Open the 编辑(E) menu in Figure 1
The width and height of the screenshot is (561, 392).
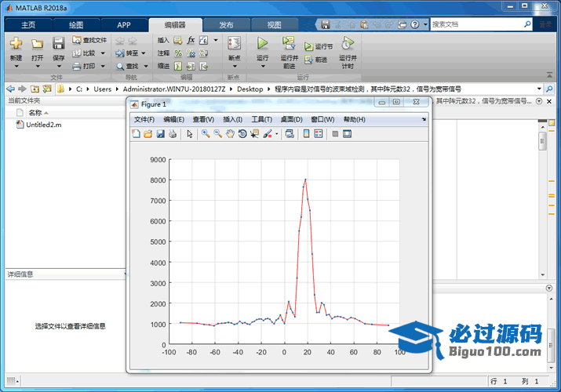[x=174, y=119]
